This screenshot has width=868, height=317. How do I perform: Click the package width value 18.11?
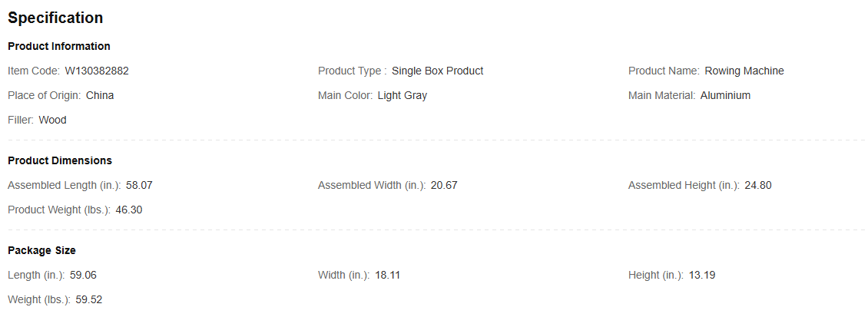click(387, 275)
